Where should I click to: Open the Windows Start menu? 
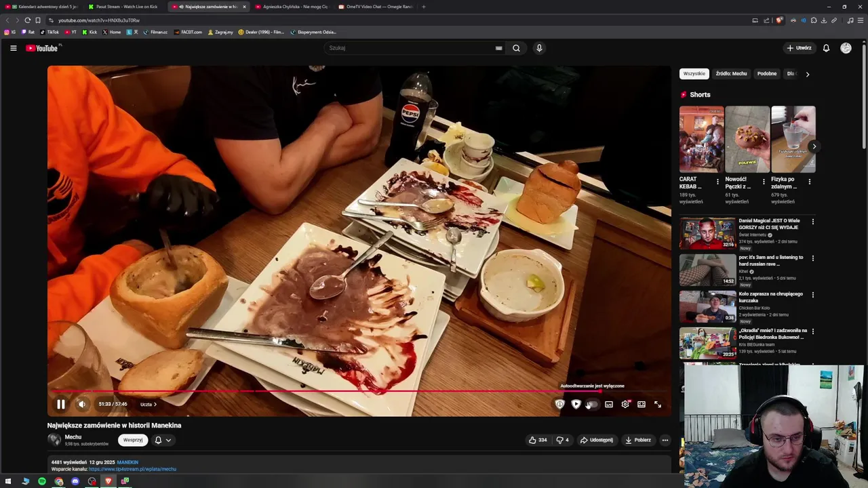point(8,481)
